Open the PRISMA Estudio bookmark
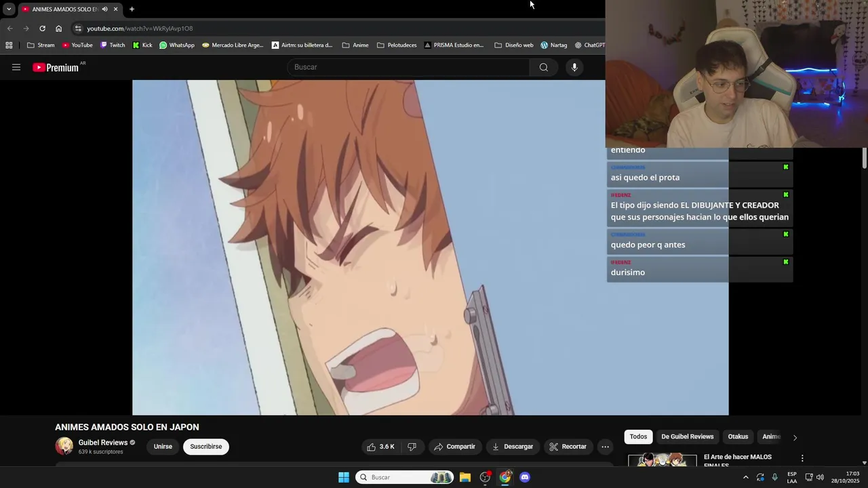 (454, 45)
